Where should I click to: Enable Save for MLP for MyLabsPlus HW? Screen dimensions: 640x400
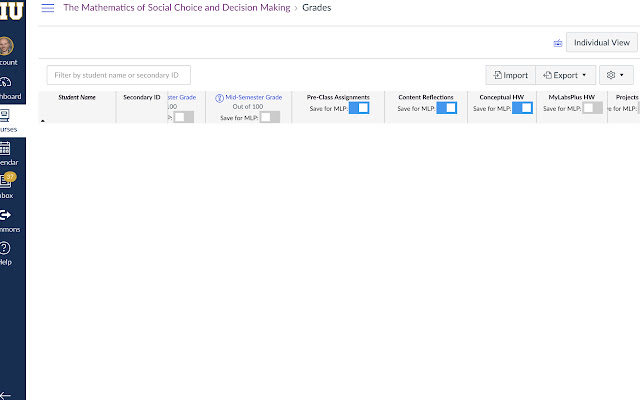pyautogui.click(x=592, y=108)
